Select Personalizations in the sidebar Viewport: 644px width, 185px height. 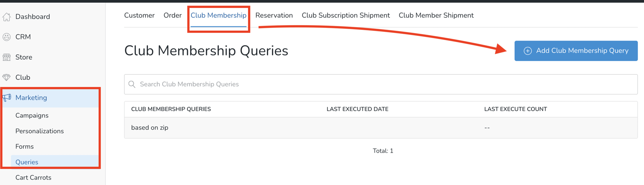(39, 131)
